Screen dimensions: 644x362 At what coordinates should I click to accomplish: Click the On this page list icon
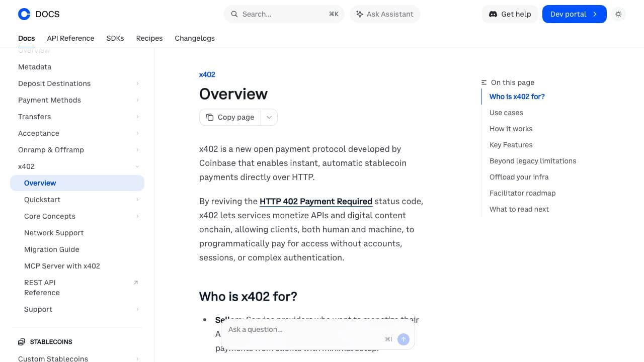coord(484,82)
